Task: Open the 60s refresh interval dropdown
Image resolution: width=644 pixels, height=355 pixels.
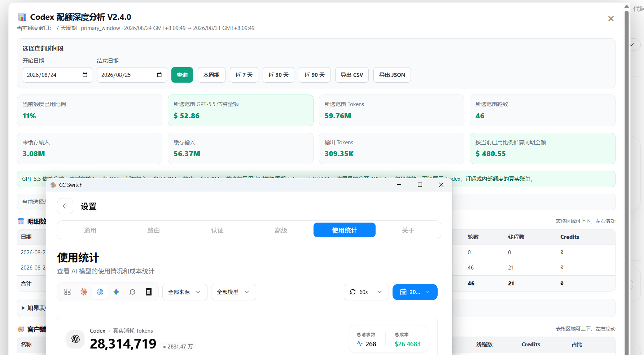Action: point(366,292)
